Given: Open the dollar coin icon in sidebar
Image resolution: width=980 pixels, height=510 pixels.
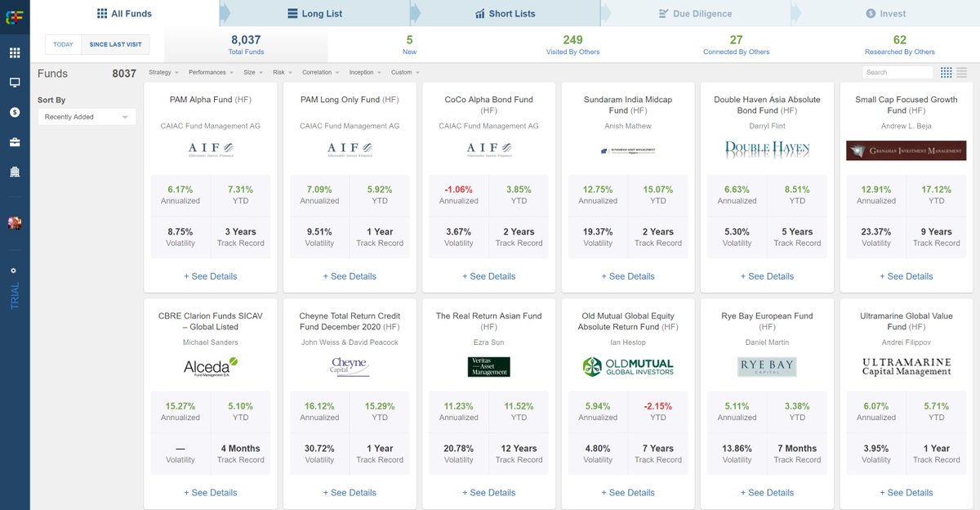Looking at the screenshot, I should tap(15, 113).
